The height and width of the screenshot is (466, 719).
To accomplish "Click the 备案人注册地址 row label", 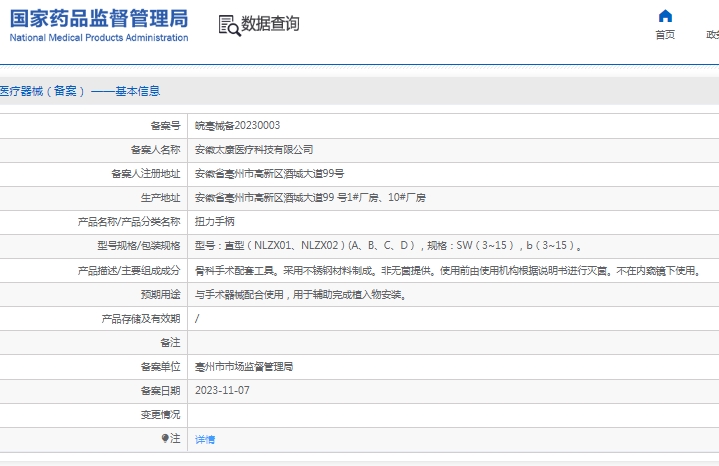I will pyautogui.click(x=146, y=173).
